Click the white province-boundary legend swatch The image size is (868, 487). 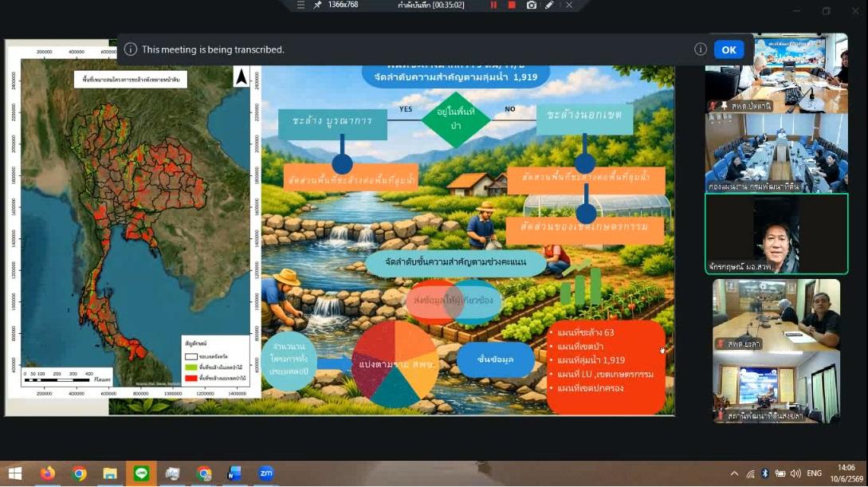191,356
